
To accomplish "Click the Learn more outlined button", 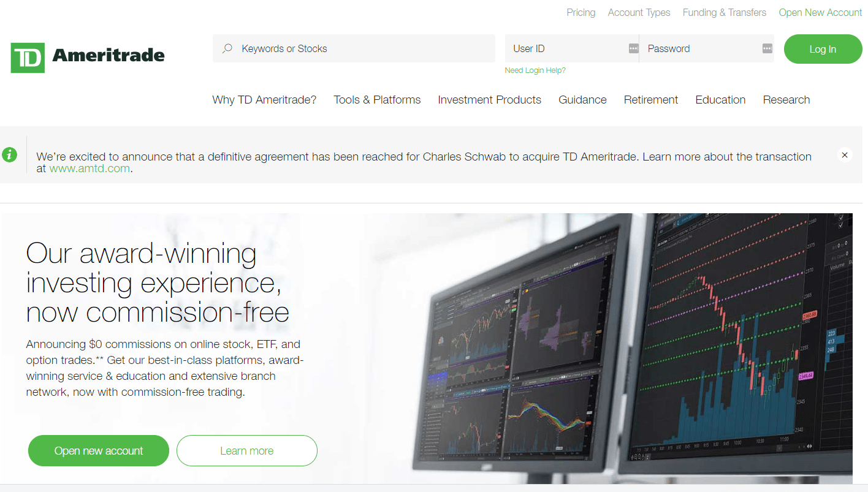I will pos(246,451).
